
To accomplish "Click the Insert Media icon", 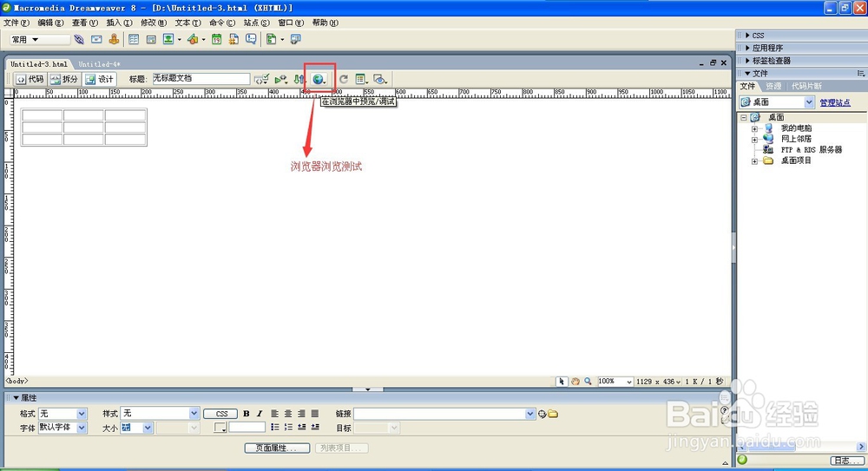I will (x=194, y=39).
